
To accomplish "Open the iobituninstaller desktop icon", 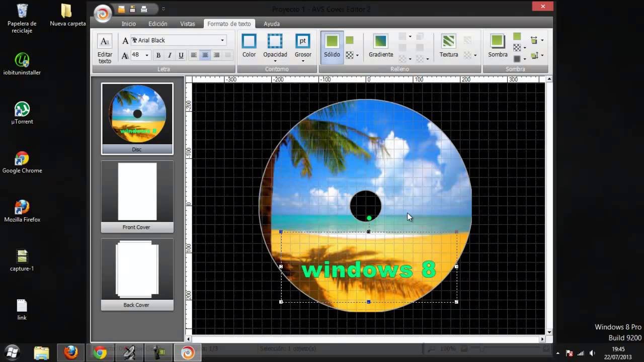I will 22,64.
